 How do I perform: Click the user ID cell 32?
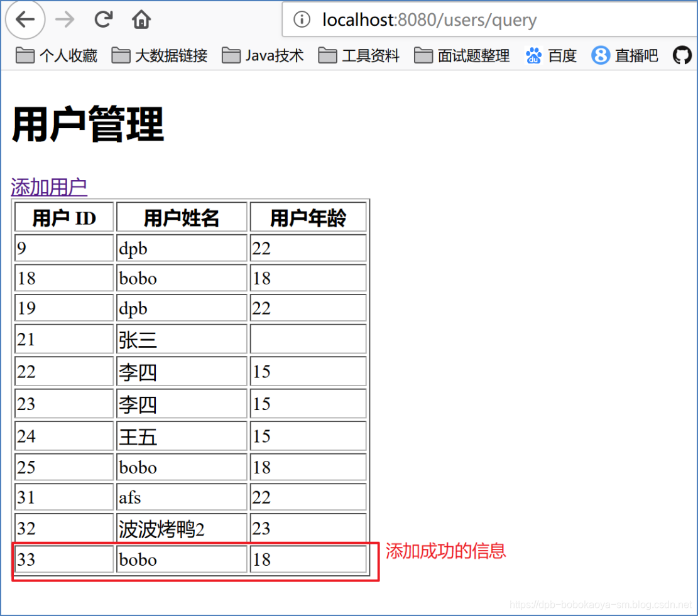point(64,528)
